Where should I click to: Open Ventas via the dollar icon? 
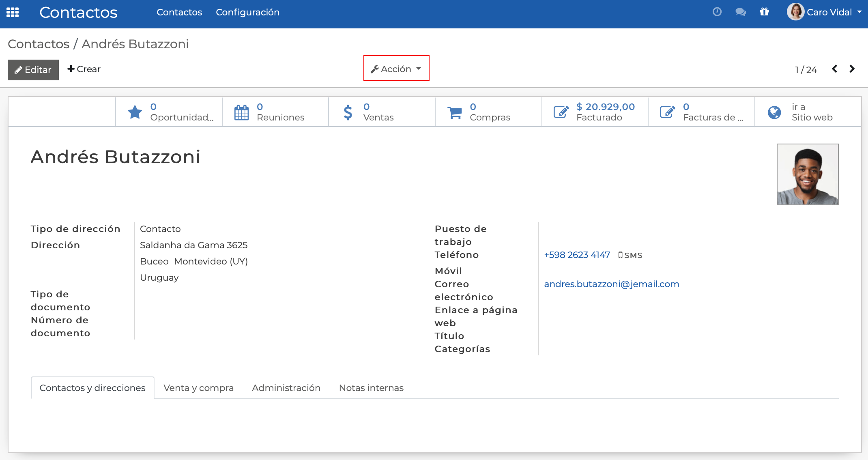tap(348, 112)
